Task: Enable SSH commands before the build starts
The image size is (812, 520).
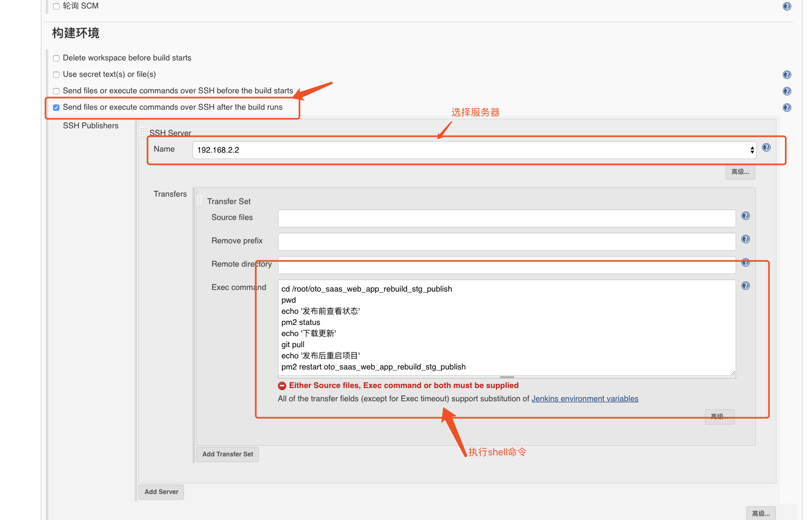Action: 56,91
